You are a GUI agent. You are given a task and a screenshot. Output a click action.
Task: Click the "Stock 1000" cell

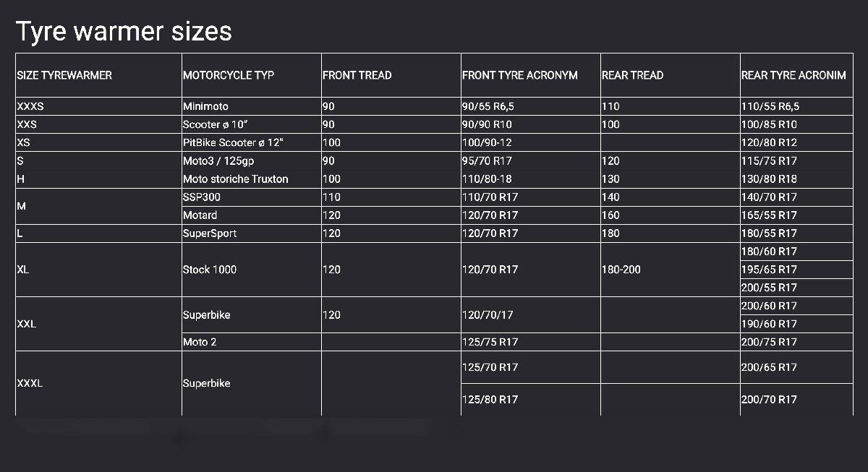(x=210, y=270)
